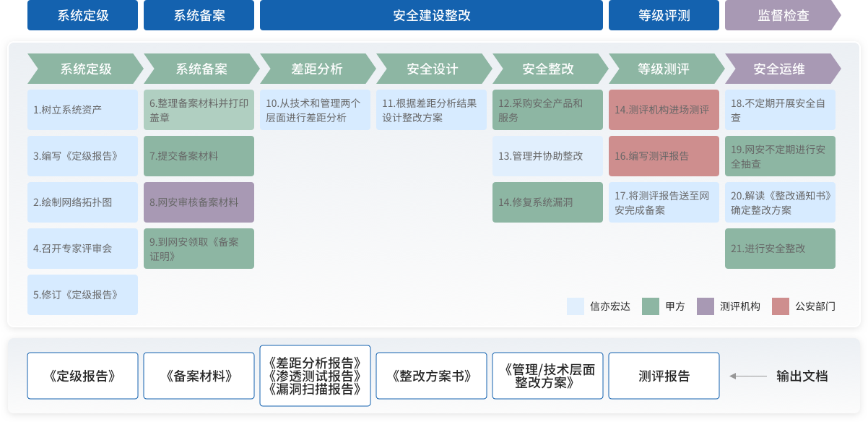868x422 pixels.
Task: Open the 安全建设整改 top header tab
Action: pyautogui.click(x=431, y=15)
